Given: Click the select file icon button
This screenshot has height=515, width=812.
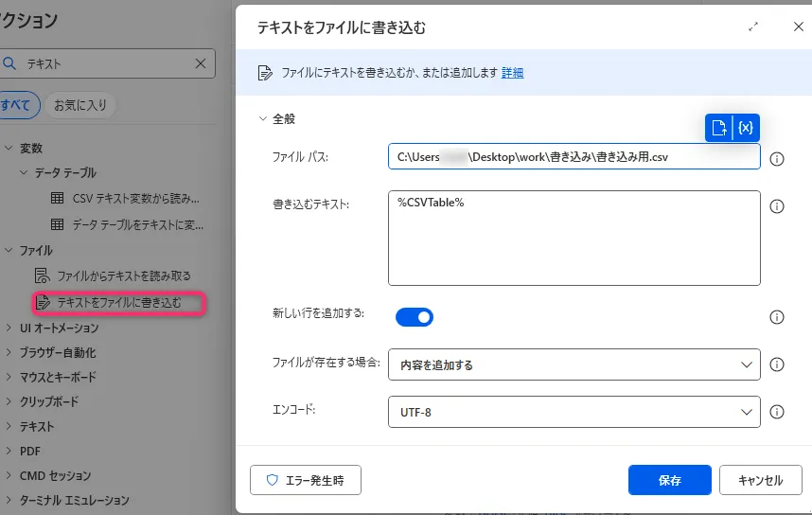Looking at the screenshot, I should [x=720, y=127].
